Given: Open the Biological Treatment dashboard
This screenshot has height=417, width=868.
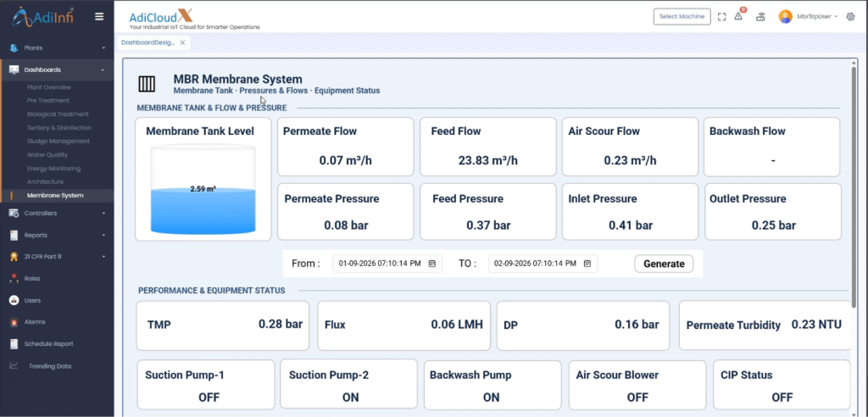Looking at the screenshot, I should tap(58, 114).
